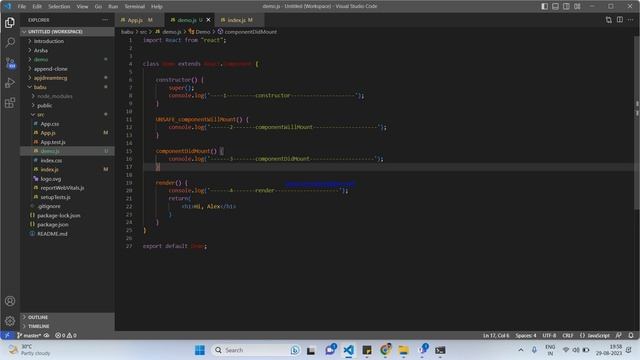Open the Extensions view
The width and height of the screenshot is (640, 360).
(x=10, y=102)
